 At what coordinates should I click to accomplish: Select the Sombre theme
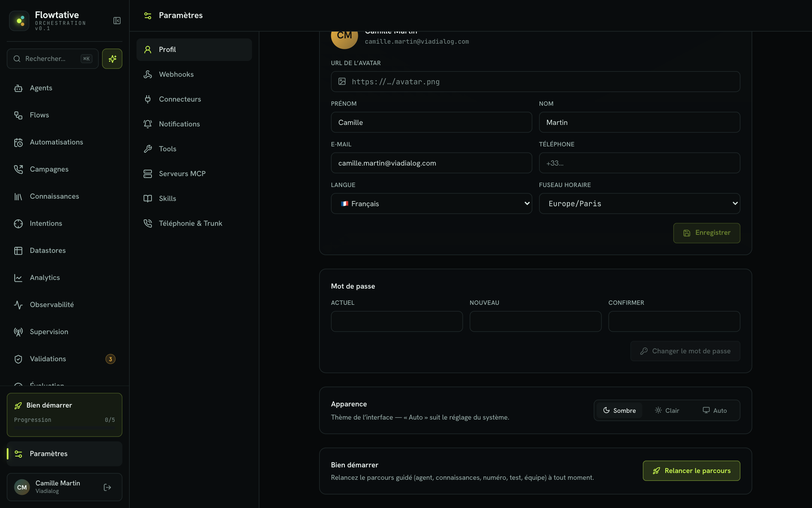point(619,411)
